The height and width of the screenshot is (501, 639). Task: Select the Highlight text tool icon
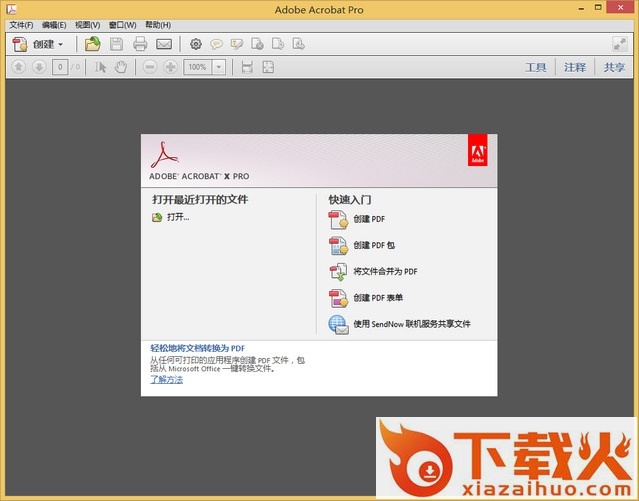(x=237, y=44)
